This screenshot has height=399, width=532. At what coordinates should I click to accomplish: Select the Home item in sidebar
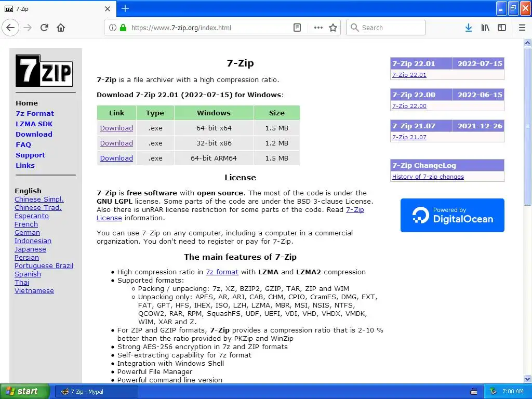(x=26, y=103)
